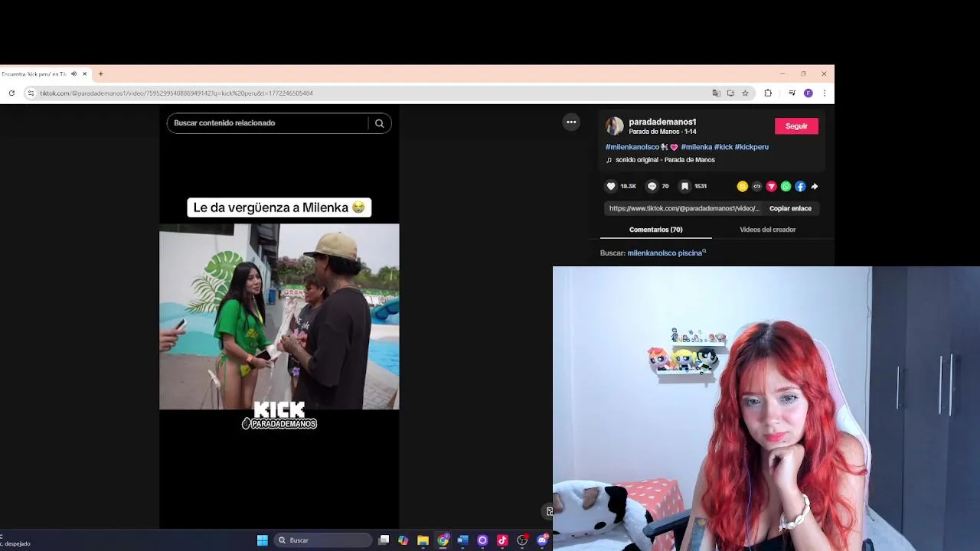Open the #milenka hashtag link
Image resolution: width=980 pixels, height=551 pixels.
(697, 147)
